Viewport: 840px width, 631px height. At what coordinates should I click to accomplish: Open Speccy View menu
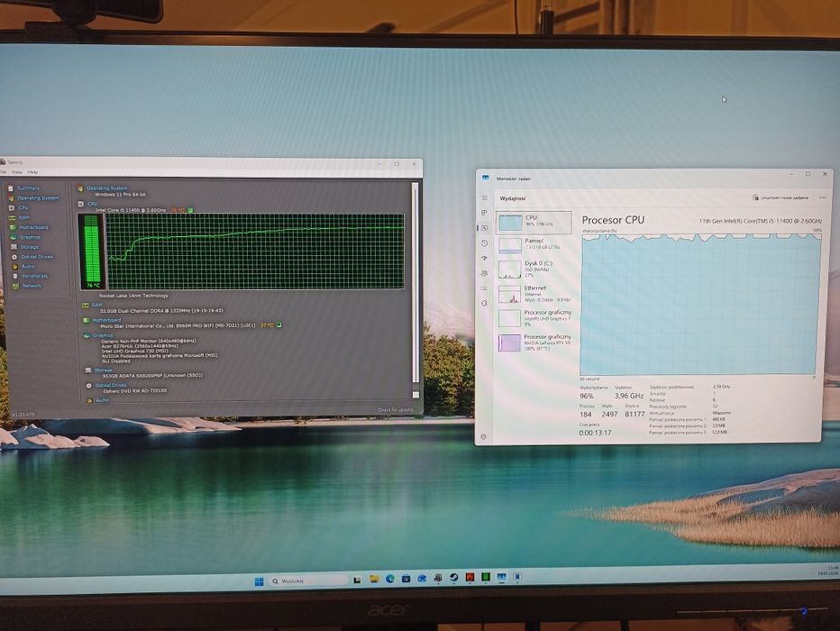[17, 172]
